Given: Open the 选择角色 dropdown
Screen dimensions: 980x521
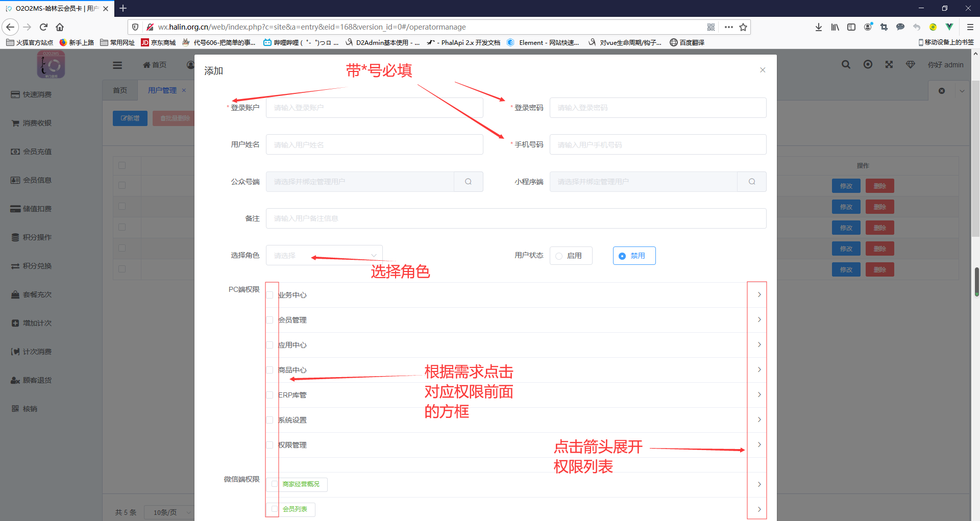Looking at the screenshot, I should click(324, 255).
